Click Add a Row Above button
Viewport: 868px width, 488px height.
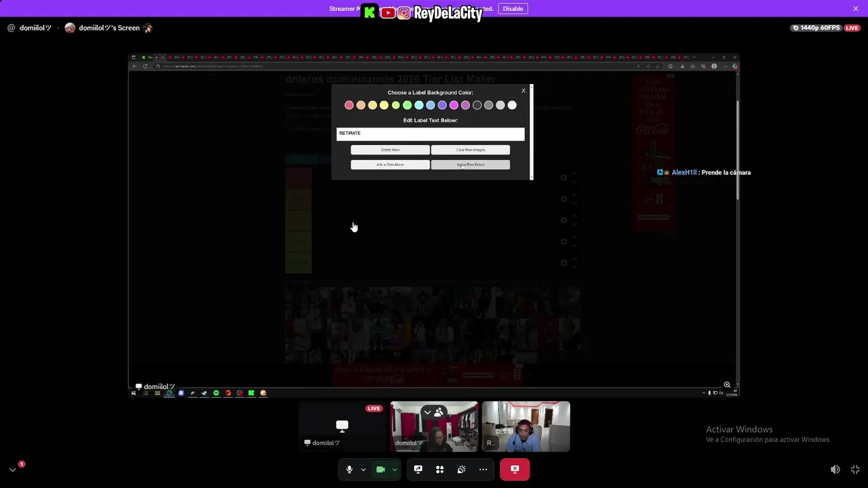390,165
